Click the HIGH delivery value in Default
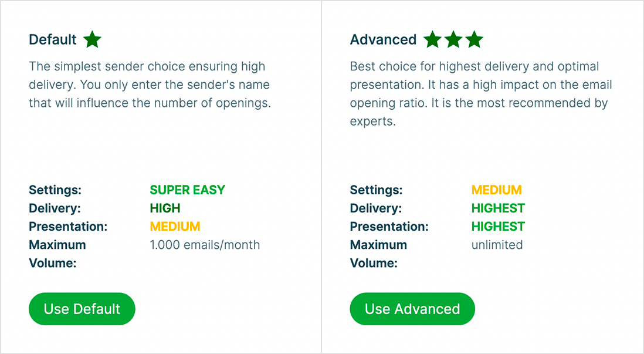 tap(165, 208)
